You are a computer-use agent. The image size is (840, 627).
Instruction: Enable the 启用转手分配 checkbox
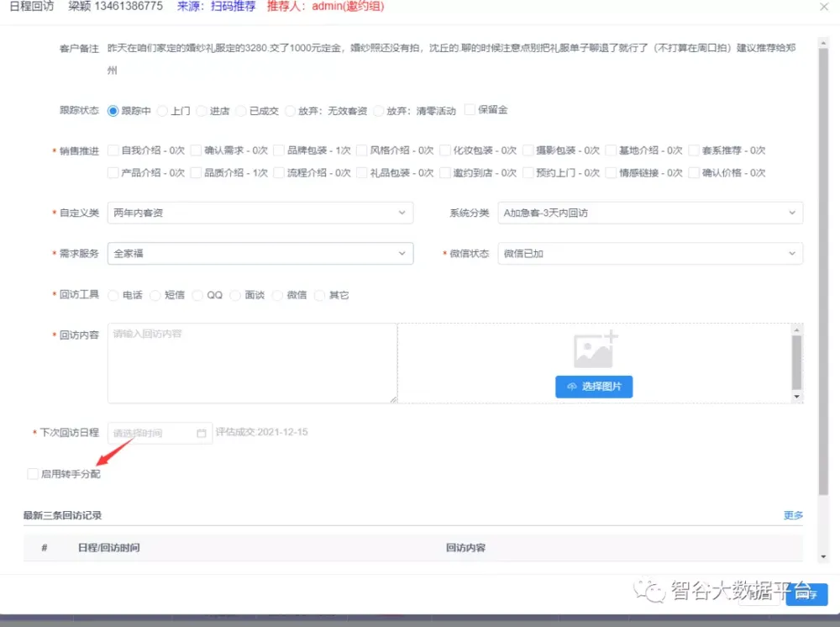[x=33, y=474]
